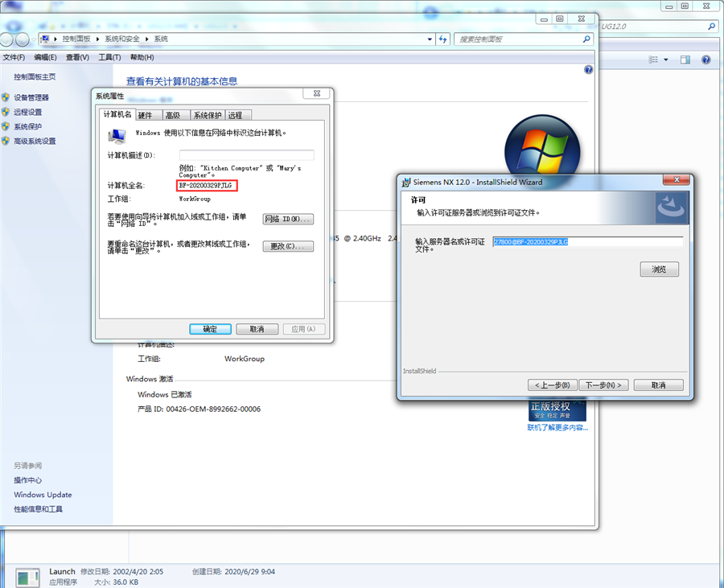The width and height of the screenshot is (724, 588).
Task: Click 联机了解更多内容 link
Action: 557,428
